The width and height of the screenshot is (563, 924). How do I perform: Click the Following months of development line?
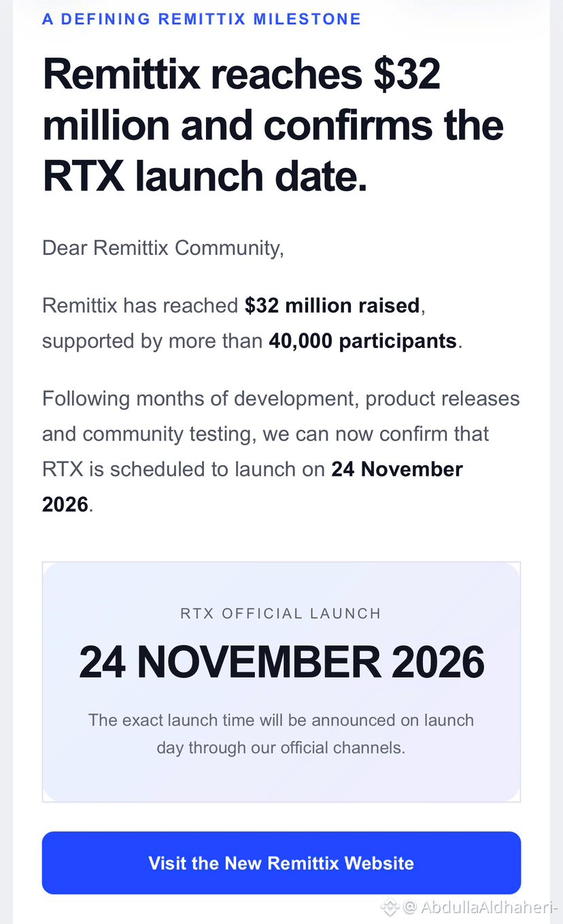click(281, 398)
